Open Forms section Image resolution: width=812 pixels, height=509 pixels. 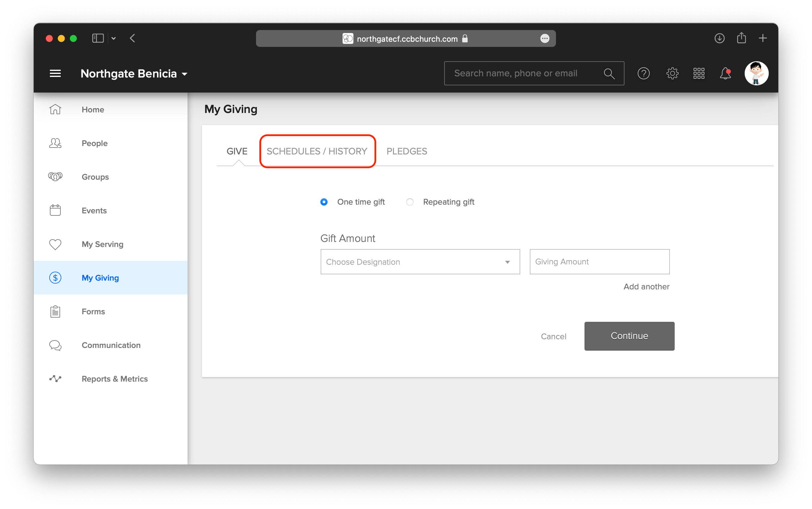[93, 311]
